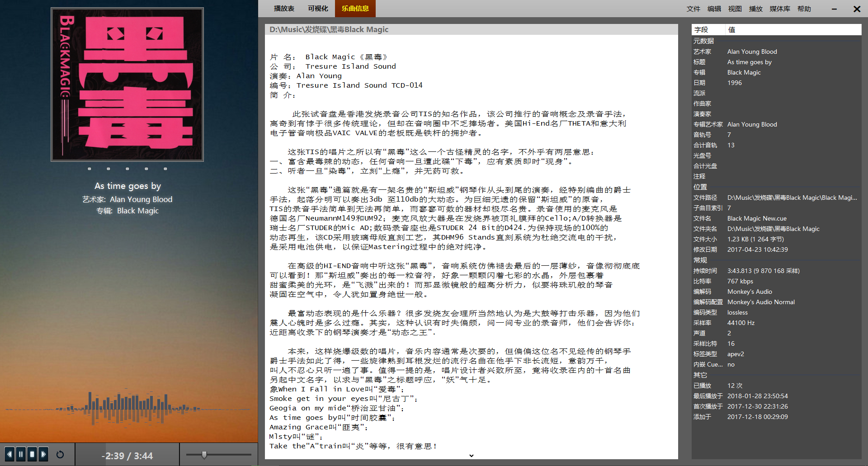Click the fifth rating dot under the cover
Screen dimensions: 868x466
coord(165,169)
